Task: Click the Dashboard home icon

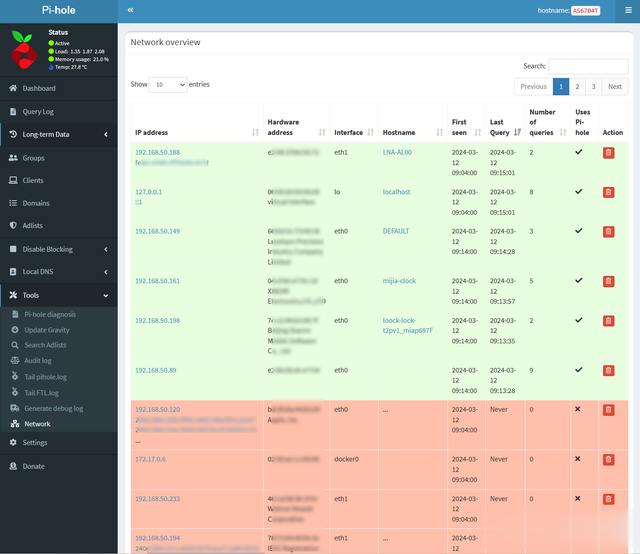Action: coord(13,88)
